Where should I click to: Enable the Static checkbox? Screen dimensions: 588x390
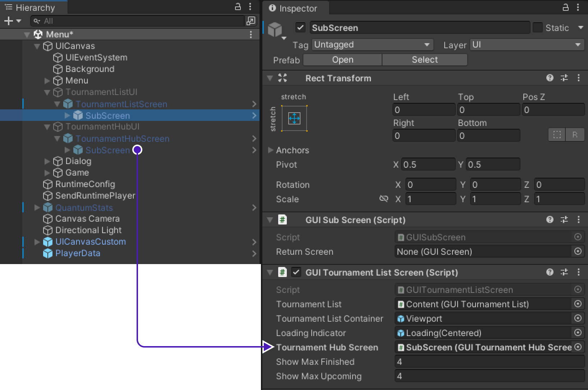(538, 28)
